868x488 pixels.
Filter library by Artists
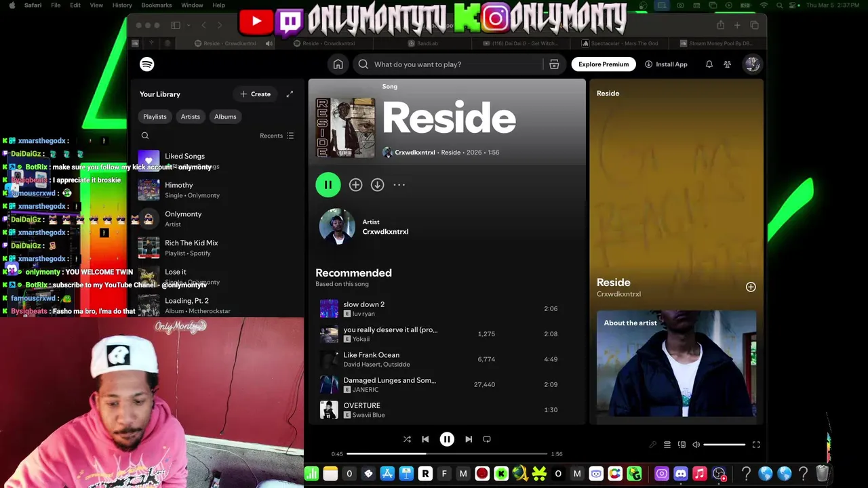(191, 117)
